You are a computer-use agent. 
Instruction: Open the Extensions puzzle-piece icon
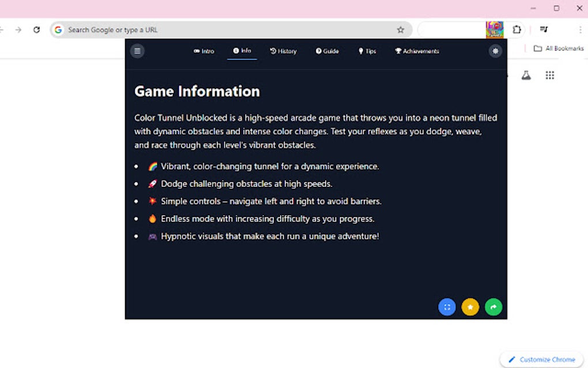point(517,29)
